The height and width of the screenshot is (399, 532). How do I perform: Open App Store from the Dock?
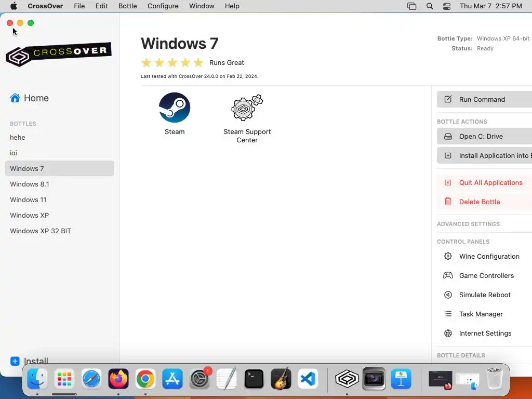(x=172, y=379)
